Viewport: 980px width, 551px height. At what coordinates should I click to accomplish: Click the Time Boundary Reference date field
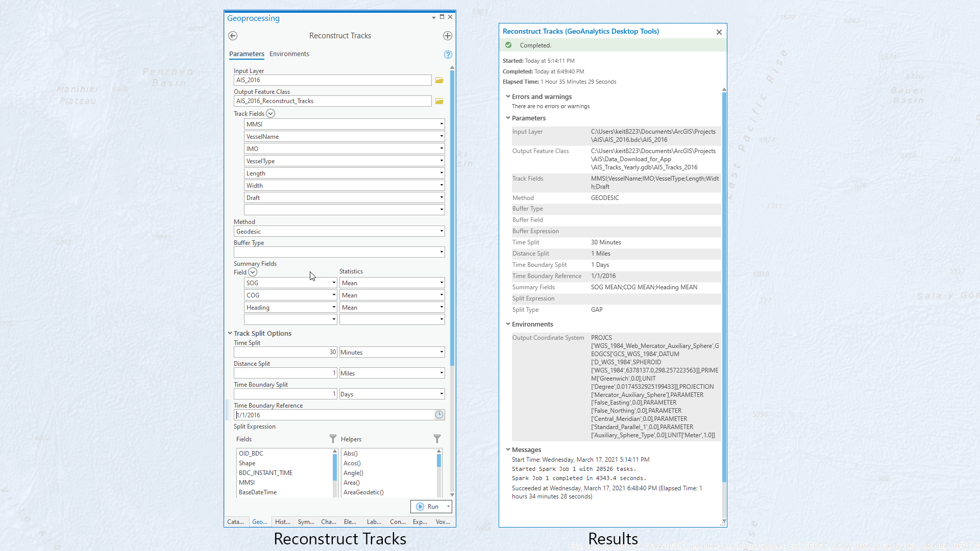pyautogui.click(x=334, y=415)
